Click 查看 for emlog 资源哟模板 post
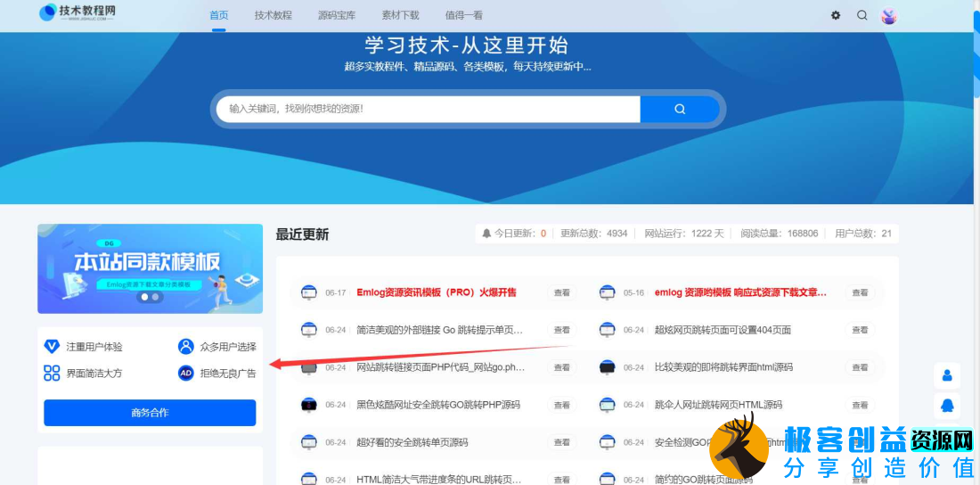 coord(860,292)
